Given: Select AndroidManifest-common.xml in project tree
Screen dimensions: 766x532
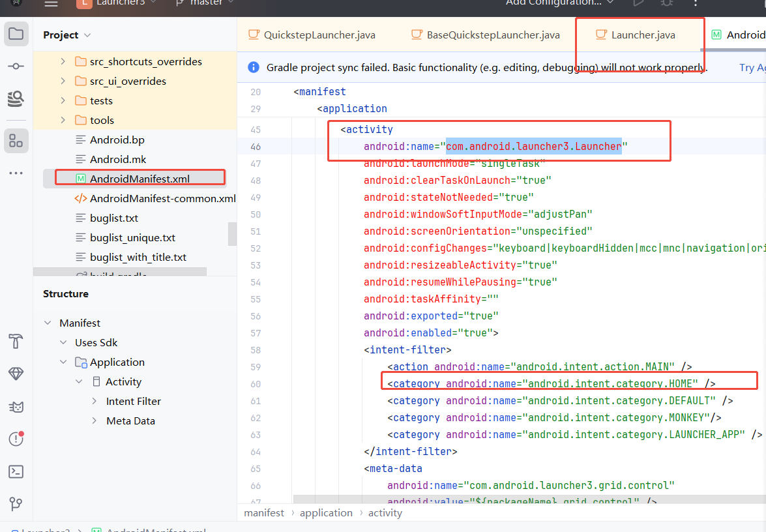Looking at the screenshot, I should tap(163, 198).
